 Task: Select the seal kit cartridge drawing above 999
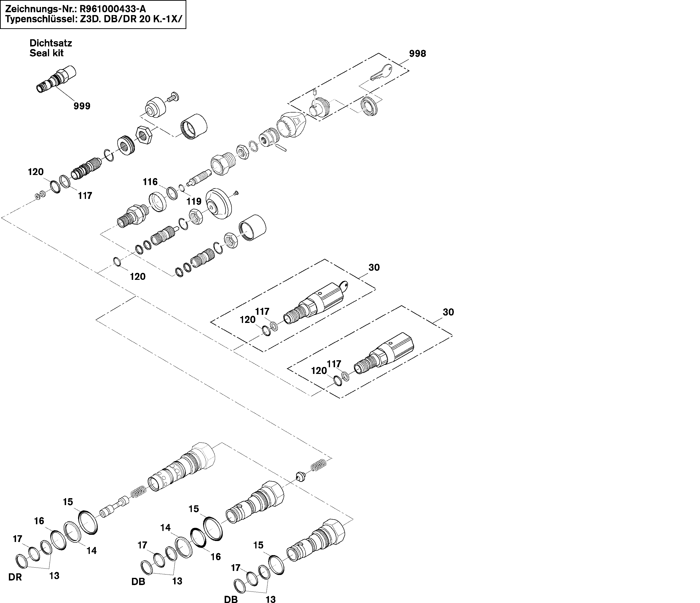coord(56,79)
